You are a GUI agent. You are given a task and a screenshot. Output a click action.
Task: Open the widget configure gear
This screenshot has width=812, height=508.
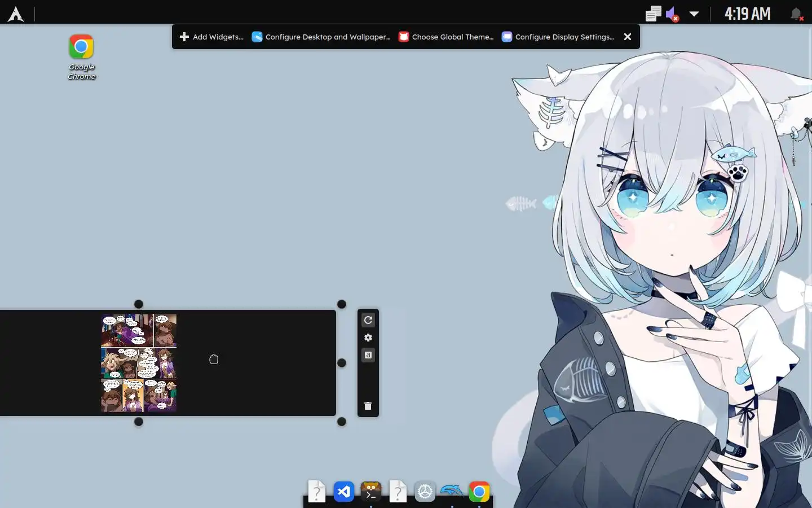pyautogui.click(x=368, y=338)
